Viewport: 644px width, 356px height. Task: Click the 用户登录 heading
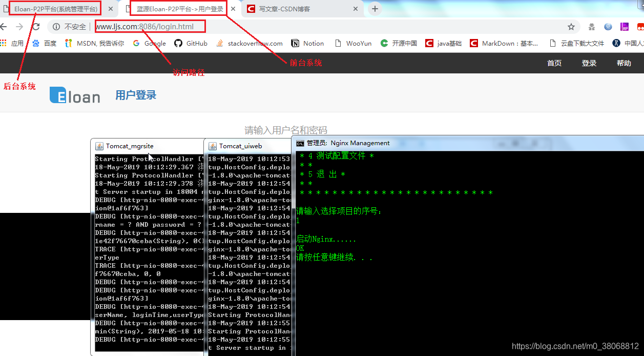136,95
